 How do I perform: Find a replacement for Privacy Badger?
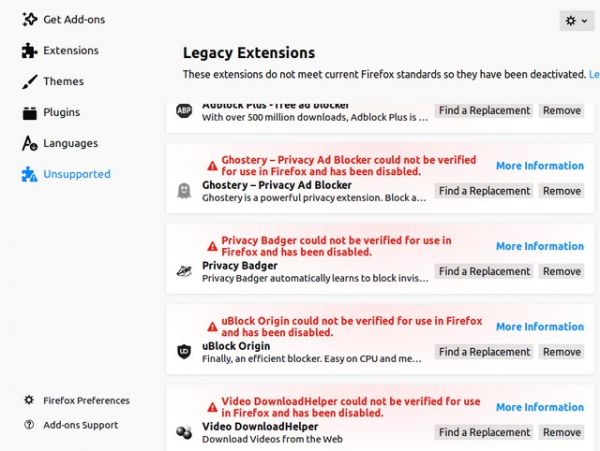484,271
